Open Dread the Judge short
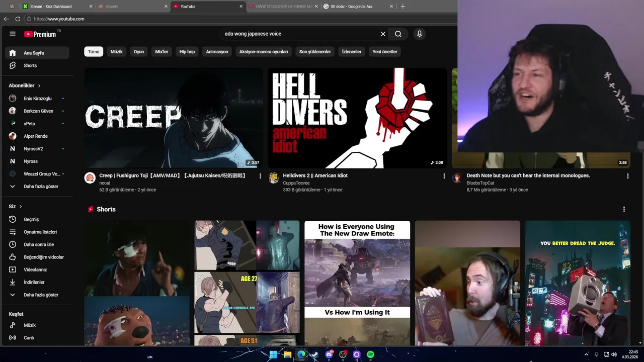 [x=578, y=283]
